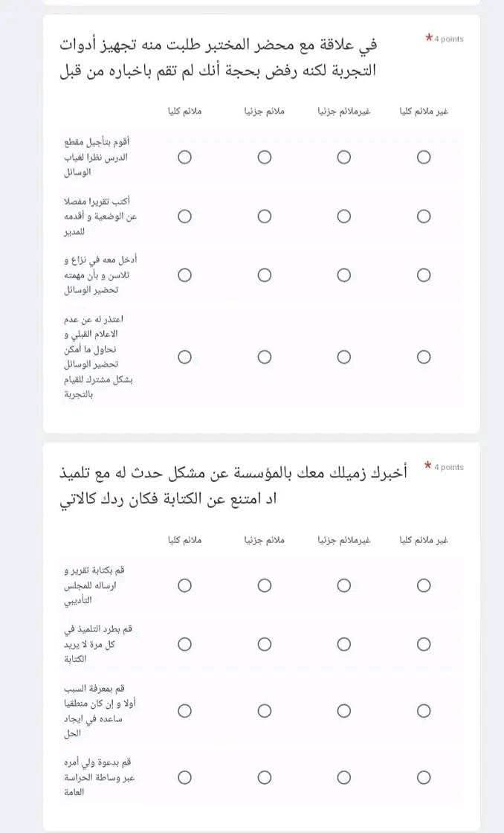Choose 'غير ملائم كليا' for 'قم بطرد التلميذ' row
The image size is (504, 833).
tap(424, 644)
